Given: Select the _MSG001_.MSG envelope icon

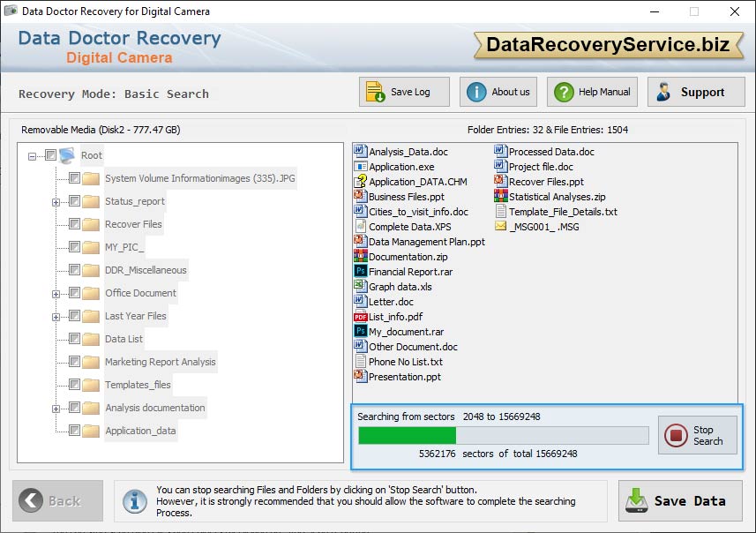Looking at the screenshot, I should click(x=500, y=226).
